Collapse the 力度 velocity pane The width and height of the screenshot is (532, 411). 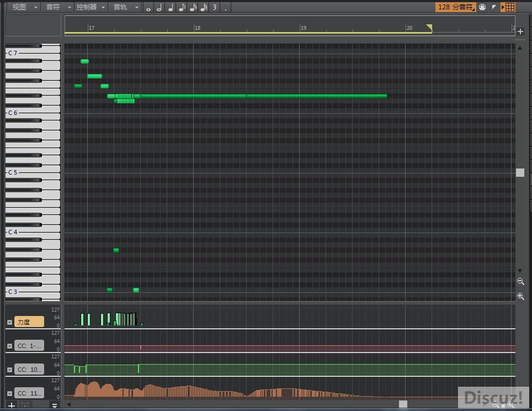(10, 322)
